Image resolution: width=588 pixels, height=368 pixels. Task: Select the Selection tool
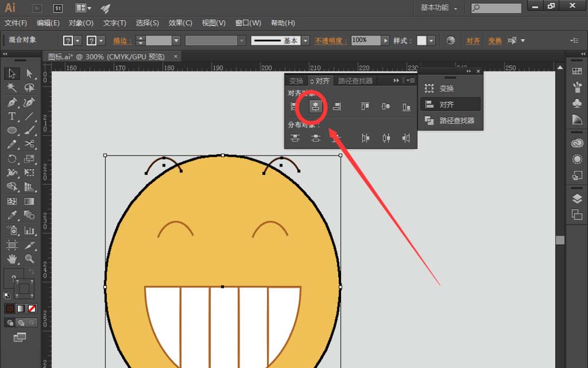(12, 73)
